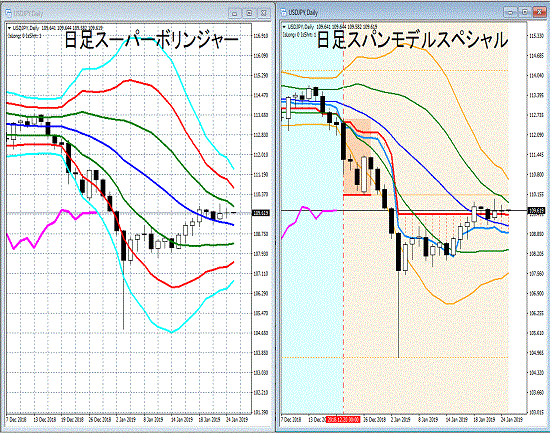Click 106.900 on right chart price scale
Image resolution: width=550 pixels, height=433 pixels.
pos(536,293)
